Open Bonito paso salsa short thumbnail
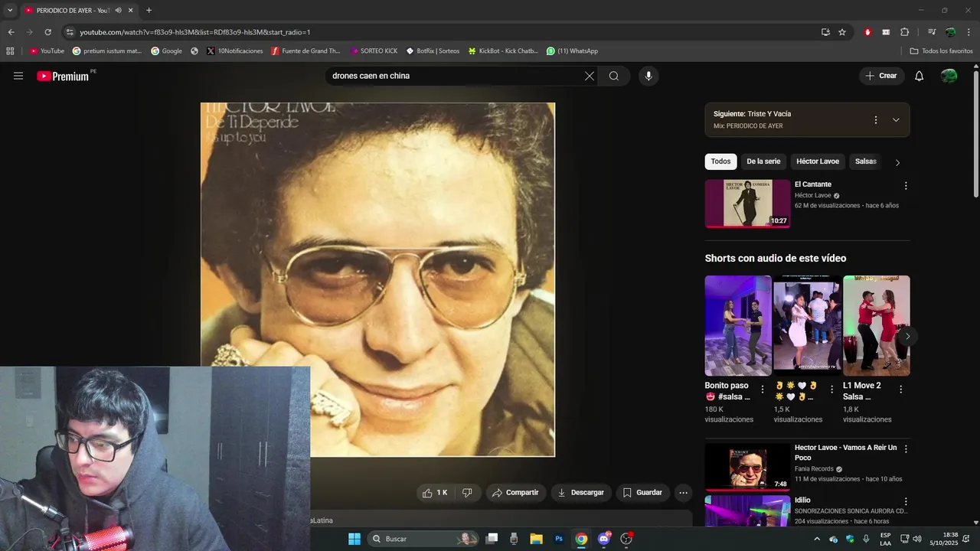This screenshot has height=551, width=980. point(738,325)
